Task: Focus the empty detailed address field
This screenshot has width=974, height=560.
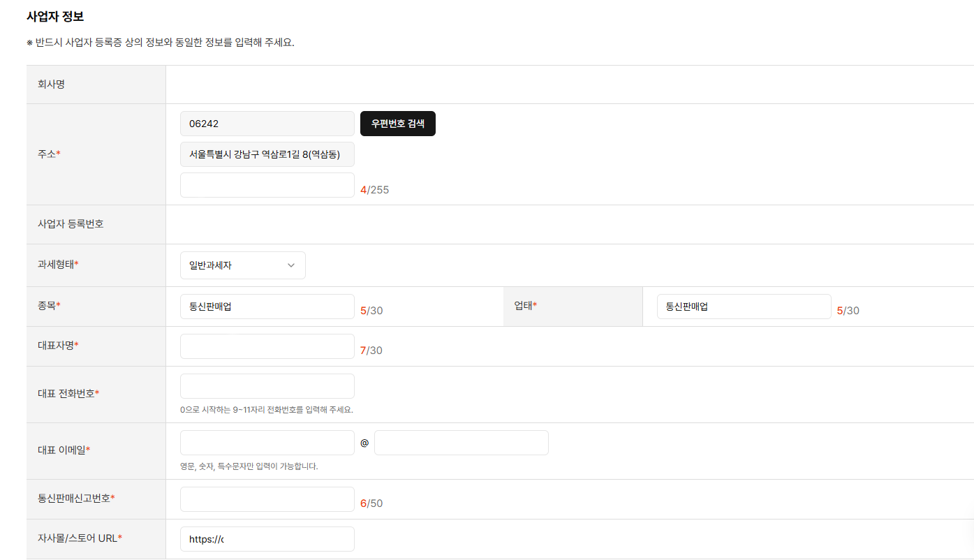Action: (x=267, y=185)
